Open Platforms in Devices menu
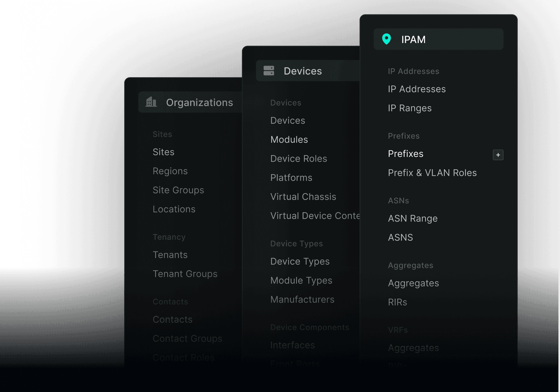This screenshot has width=560, height=392. (291, 178)
